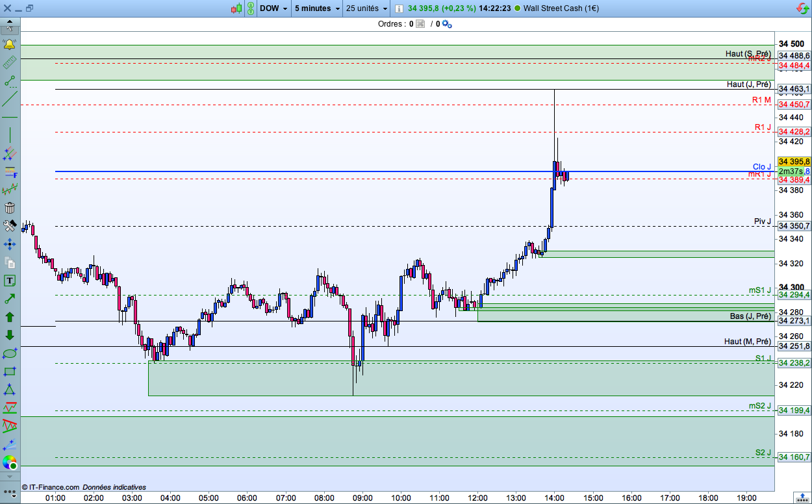Select the horizontal line tool

[10, 117]
